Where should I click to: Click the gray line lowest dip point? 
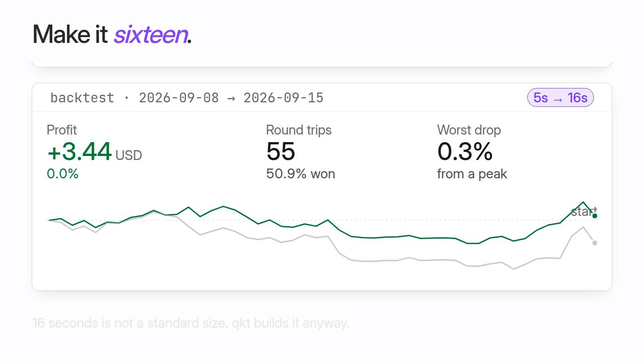513,269
